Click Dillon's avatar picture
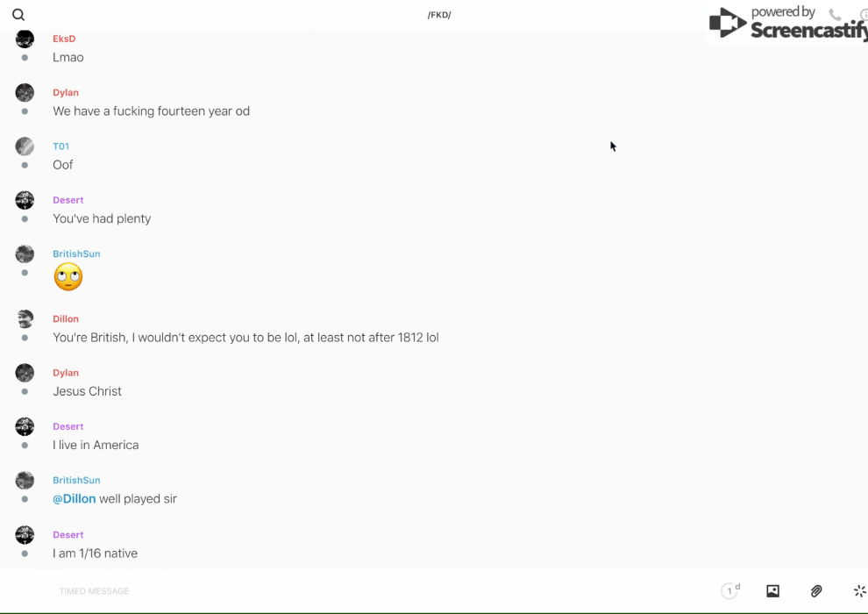 coord(25,319)
